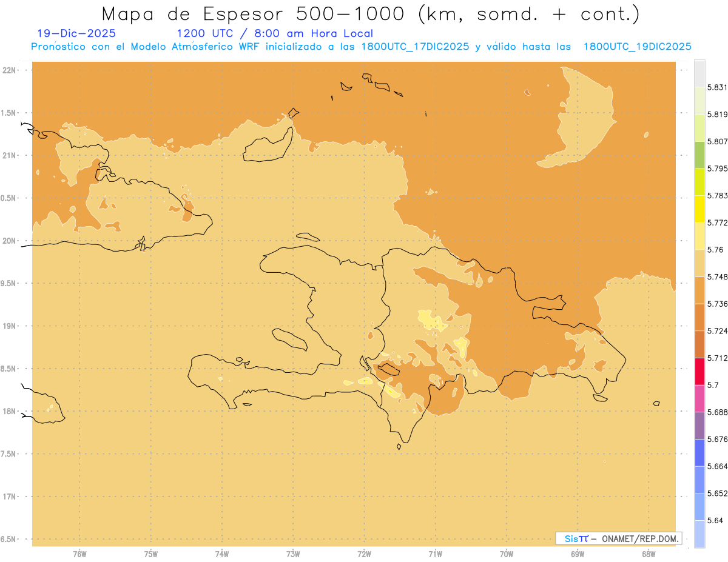
Task: Click the tan legend swatch between 5.748 and 5.76
Action: tap(699, 263)
